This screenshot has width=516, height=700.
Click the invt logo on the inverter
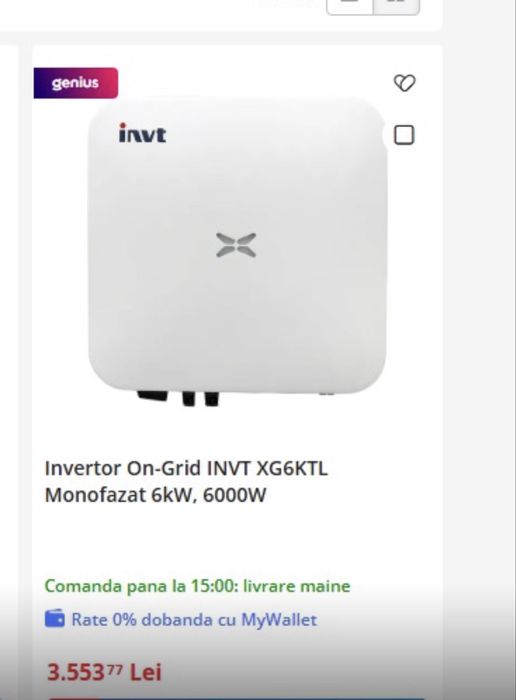point(142,133)
